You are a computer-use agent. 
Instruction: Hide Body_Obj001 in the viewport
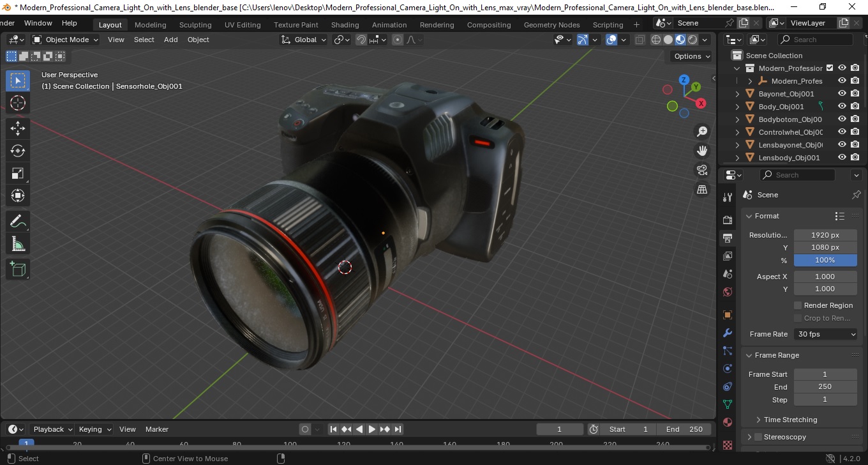click(x=842, y=107)
